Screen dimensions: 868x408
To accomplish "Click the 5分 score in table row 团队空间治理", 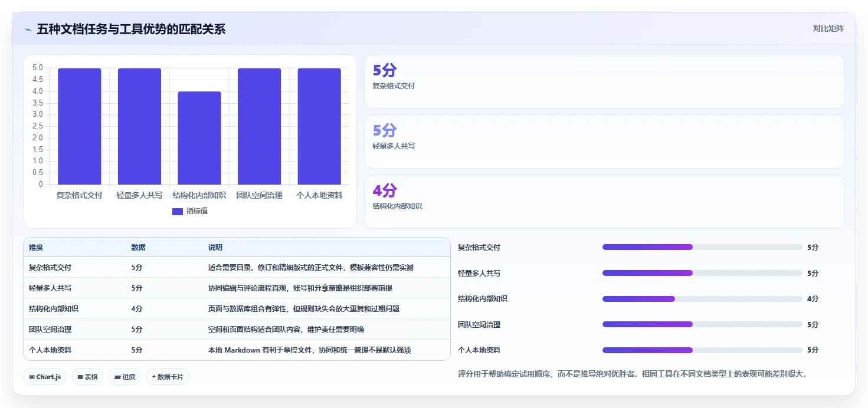I will click(x=137, y=330).
